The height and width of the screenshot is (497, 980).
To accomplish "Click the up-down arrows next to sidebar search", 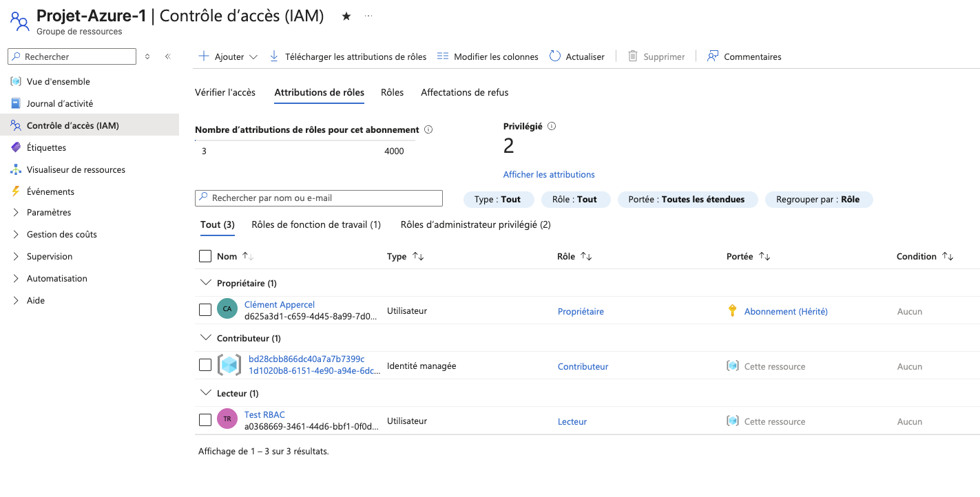I will [147, 56].
